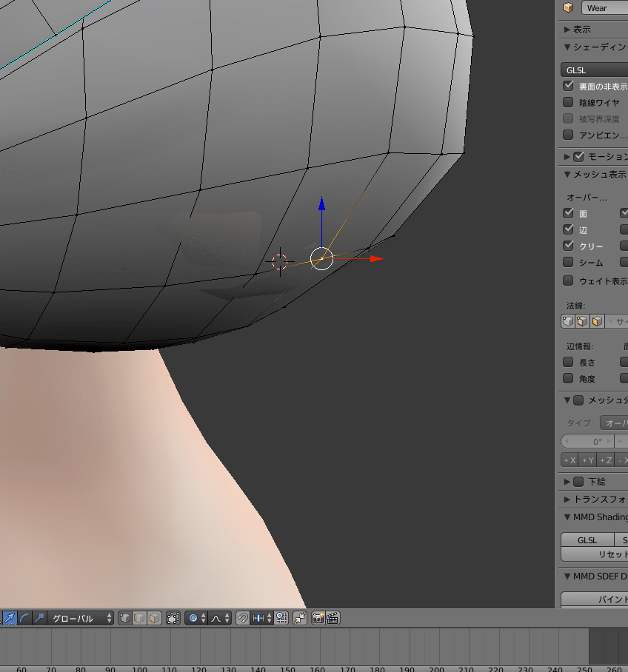The image size is (628, 672).
Task: Open the proportional editing mode selector
Action: pyautogui.click(x=196, y=618)
